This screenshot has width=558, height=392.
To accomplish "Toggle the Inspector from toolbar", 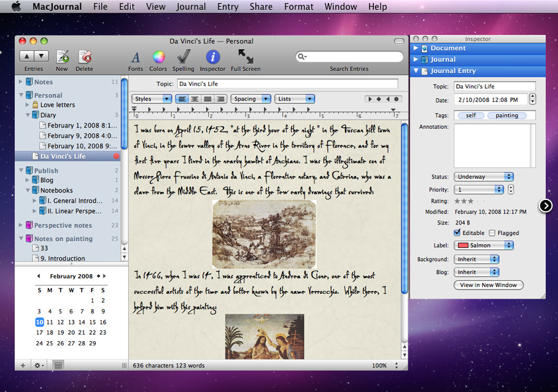I will point(213,57).
